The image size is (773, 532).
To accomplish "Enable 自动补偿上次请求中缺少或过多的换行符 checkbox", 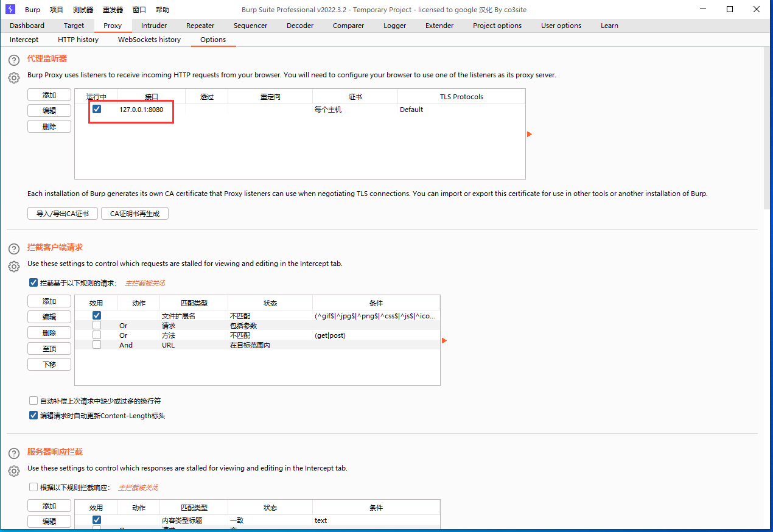I will point(33,401).
